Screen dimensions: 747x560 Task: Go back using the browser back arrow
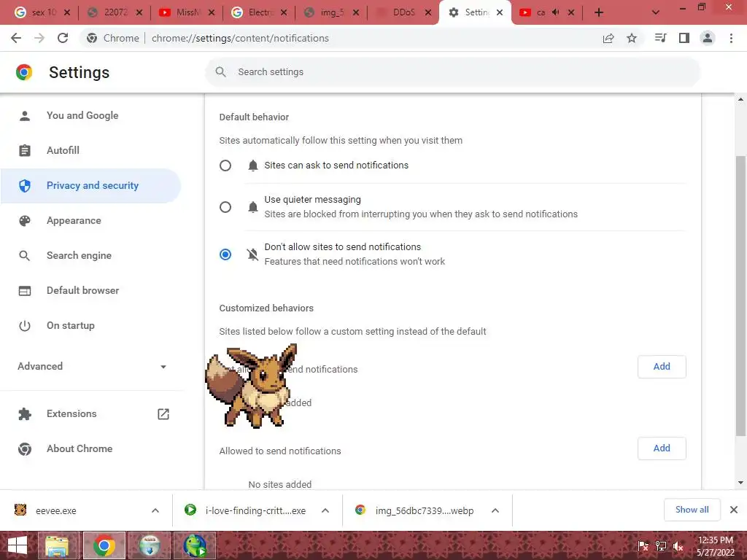coord(16,38)
